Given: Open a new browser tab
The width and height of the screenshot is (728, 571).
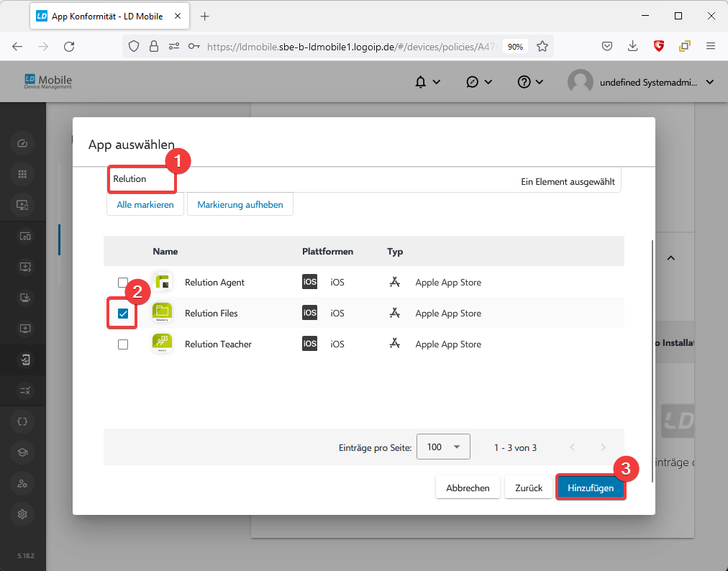Looking at the screenshot, I should (204, 17).
